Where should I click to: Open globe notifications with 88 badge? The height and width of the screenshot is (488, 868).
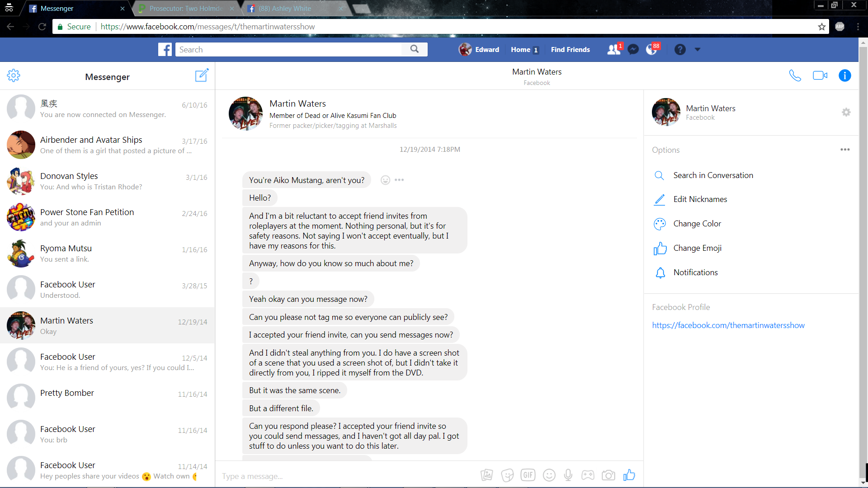point(653,49)
